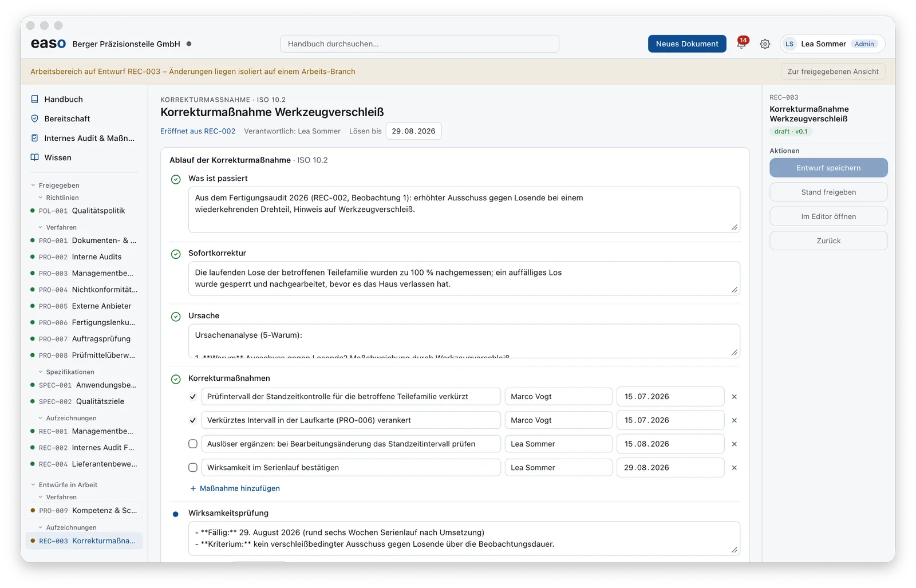Viewport: 916px width, 588px height.
Task: Click the 'draft · v0.1' status badge
Action: (791, 132)
